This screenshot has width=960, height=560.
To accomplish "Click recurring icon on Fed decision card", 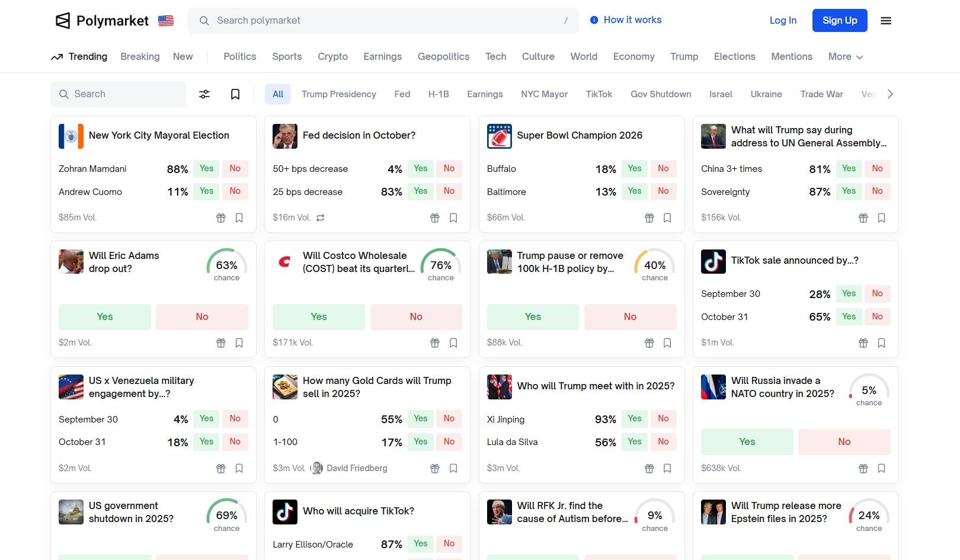I will [321, 218].
